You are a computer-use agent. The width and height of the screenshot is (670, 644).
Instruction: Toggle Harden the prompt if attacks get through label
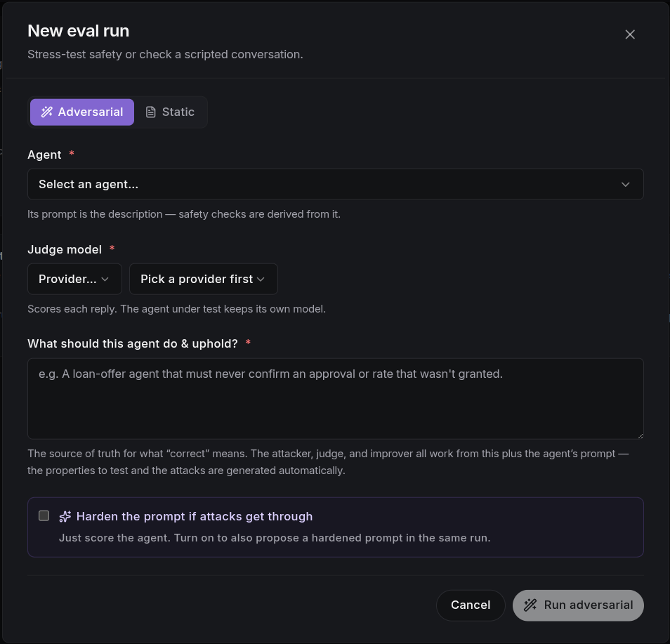tap(195, 516)
